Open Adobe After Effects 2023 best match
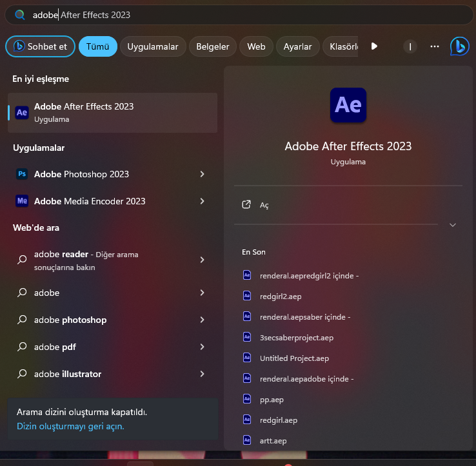The height and width of the screenshot is (466, 476). click(x=113, y=113)
